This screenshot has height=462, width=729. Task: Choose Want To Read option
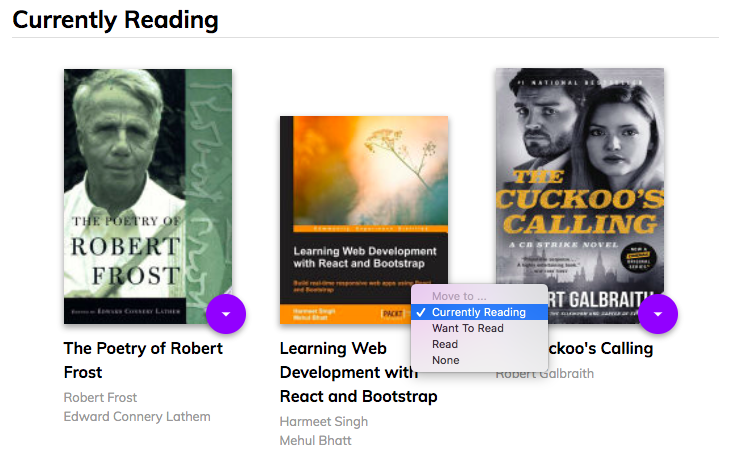tap(479, 328)
